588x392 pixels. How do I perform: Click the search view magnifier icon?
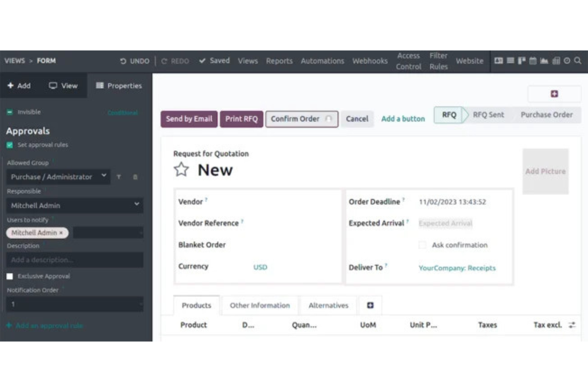coord(578,61)
